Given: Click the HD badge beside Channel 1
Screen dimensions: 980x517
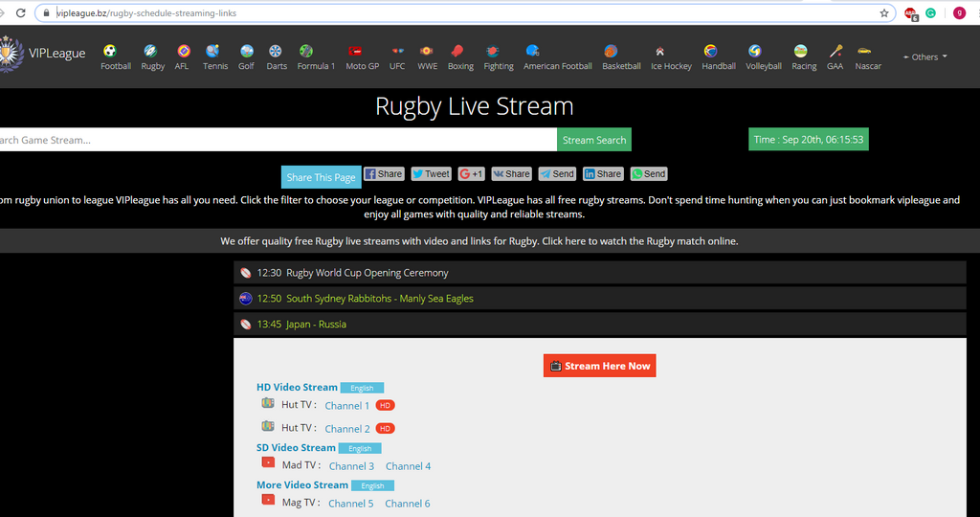Looking at the screenshot, I should pos(385,405).
